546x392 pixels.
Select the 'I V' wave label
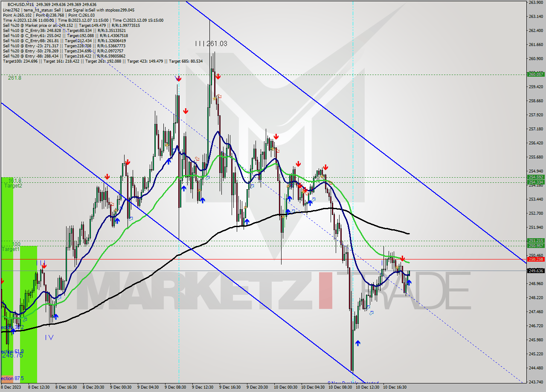pos(49,337)
